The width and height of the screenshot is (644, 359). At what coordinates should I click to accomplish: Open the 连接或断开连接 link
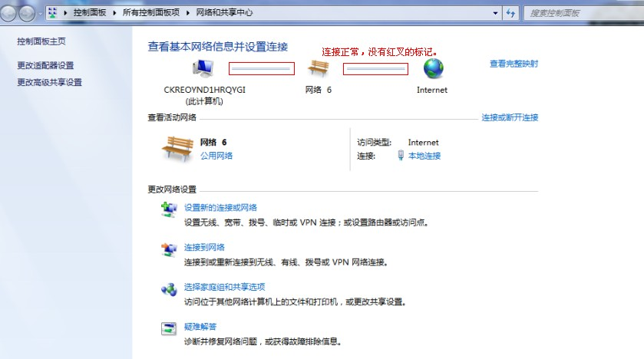point(510,118)
